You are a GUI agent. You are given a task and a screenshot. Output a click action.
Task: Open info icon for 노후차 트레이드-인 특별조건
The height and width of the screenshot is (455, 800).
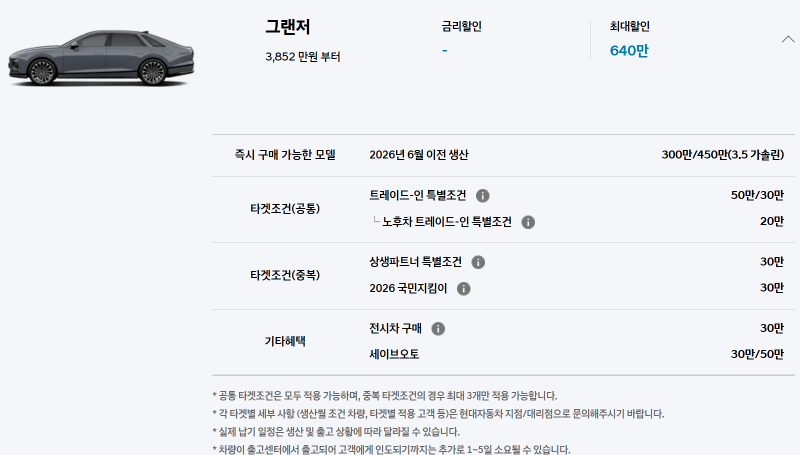click(x=528, y=222)
